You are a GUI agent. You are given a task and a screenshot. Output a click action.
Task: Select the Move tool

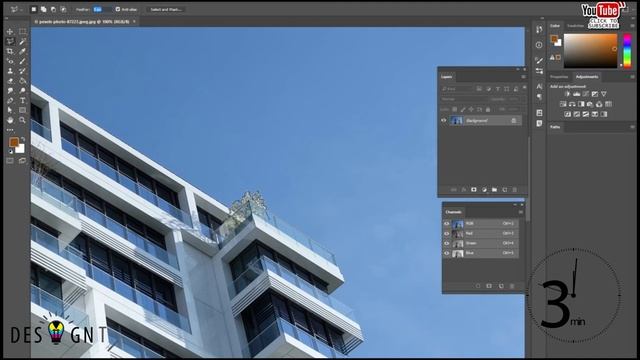[x=10, y=31]
